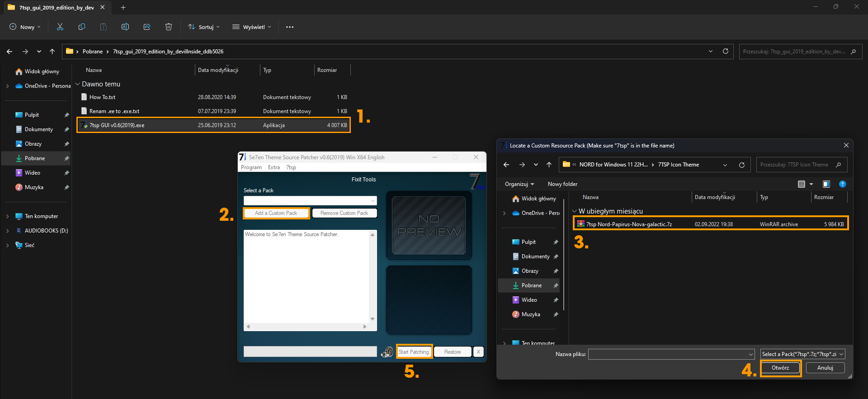The width and height of the screenshot is (868, 399).
Task: Open the Sortuj dropdown
Action: click(x=204, y=27)
